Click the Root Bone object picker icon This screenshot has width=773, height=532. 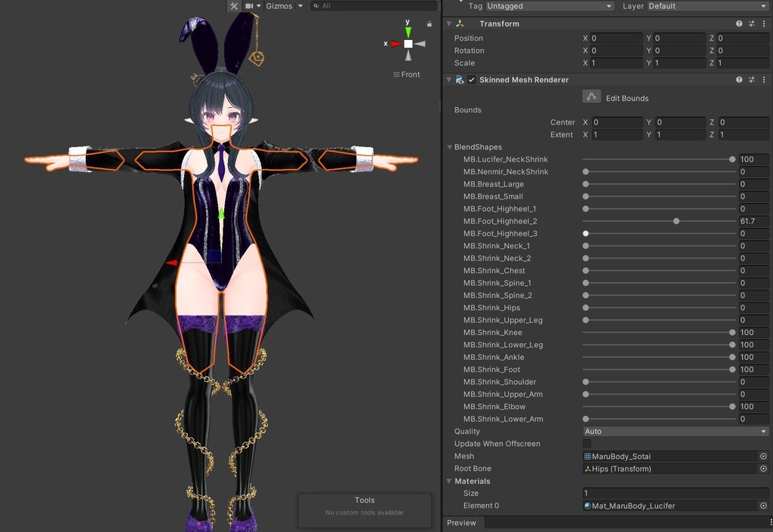[x=762, y=468]
